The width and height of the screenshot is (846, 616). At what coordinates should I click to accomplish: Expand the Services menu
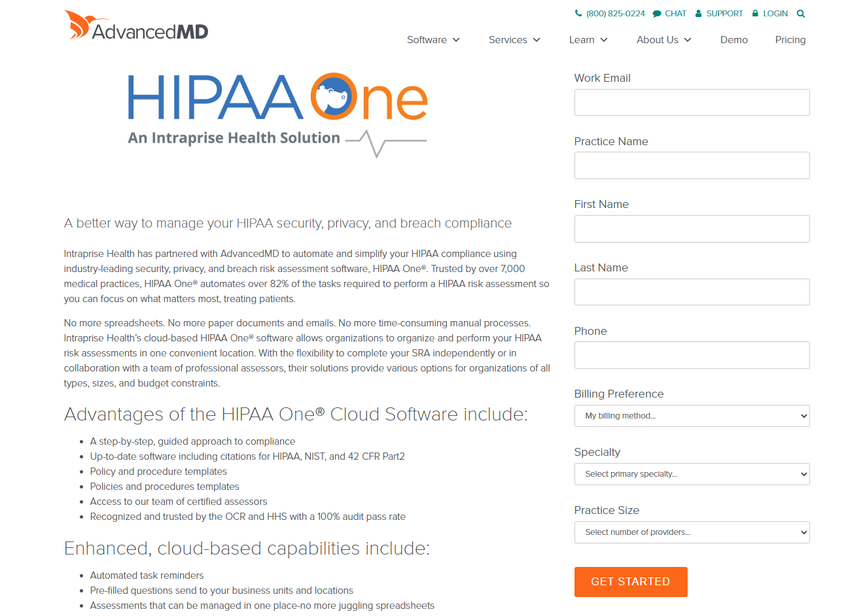pos(508,40)
